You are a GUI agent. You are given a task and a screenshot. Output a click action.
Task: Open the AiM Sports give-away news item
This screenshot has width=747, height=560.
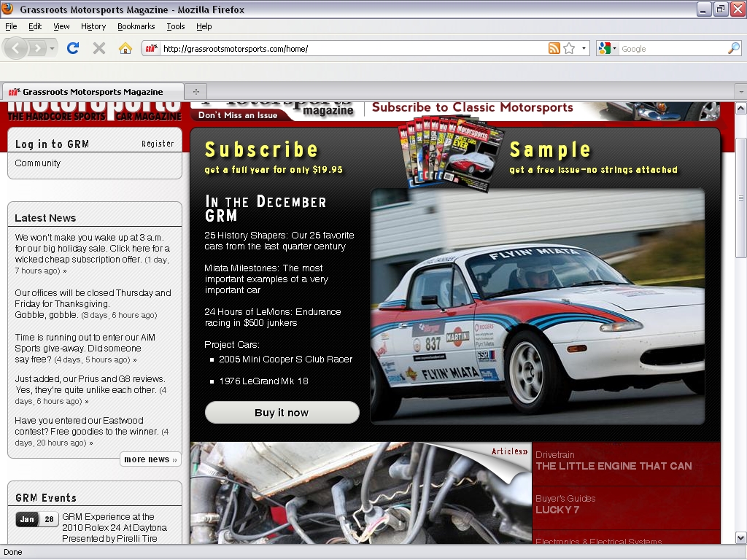pos(85,348)
